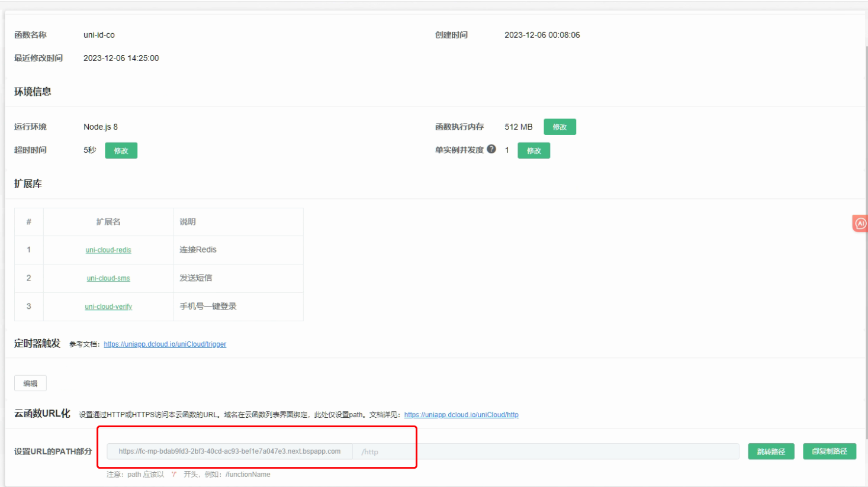Open the uniCloud/trigger documentation link
The height and width of the screenshot is (487, 868).
165,344
